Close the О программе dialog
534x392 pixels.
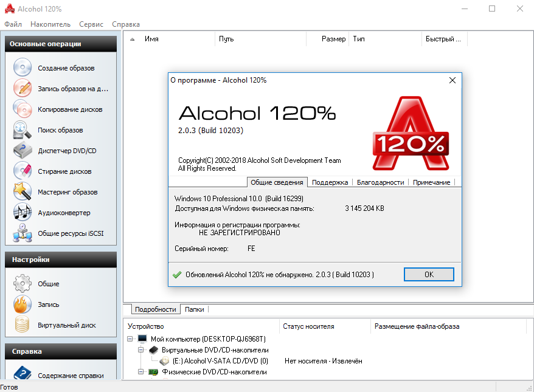453,80
